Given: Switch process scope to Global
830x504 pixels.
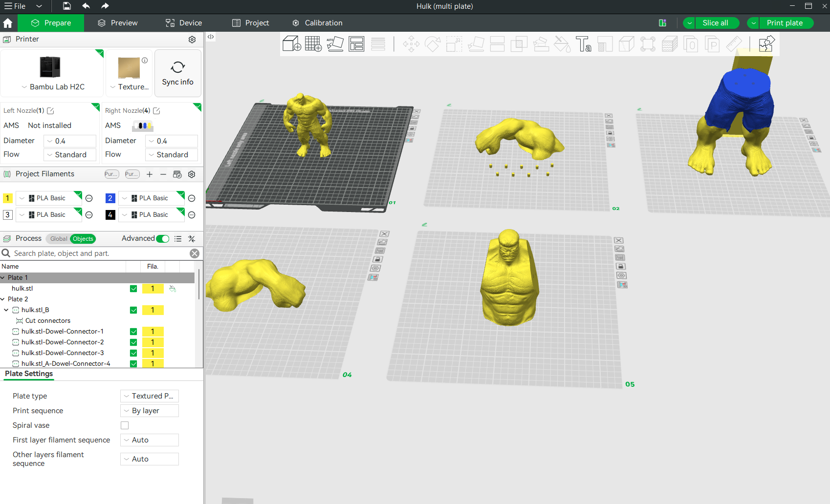Looking at the screenshot, I should (x=59, y=239).
